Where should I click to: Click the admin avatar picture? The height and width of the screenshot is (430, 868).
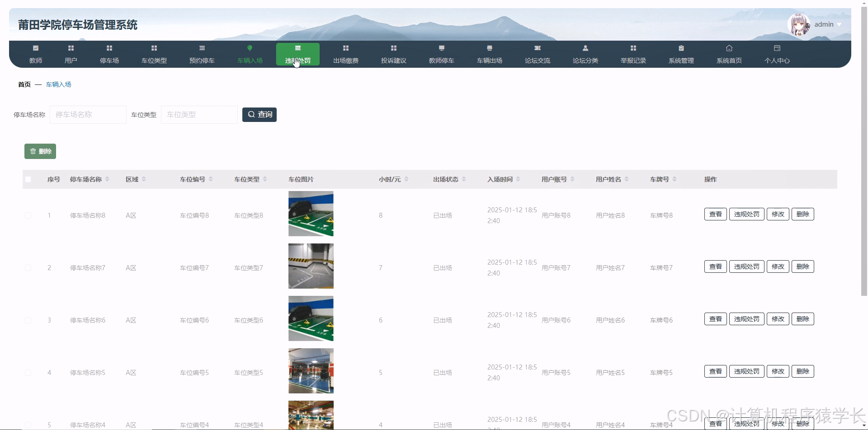(x=799, y=24)
